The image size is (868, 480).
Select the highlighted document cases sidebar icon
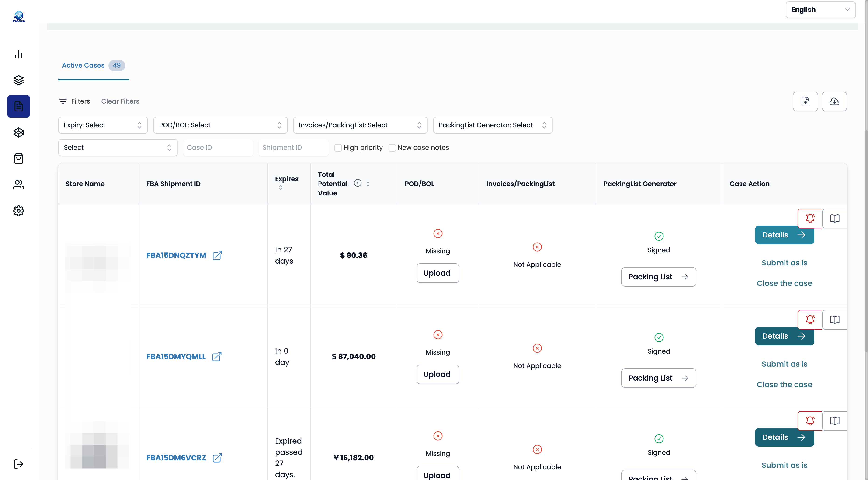point(18,106)
